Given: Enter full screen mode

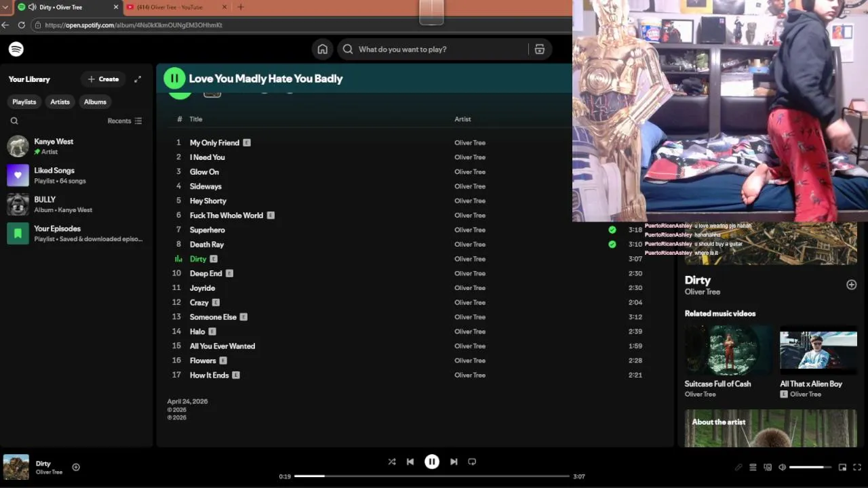Looking at the screenshot, I should (857, 467).
